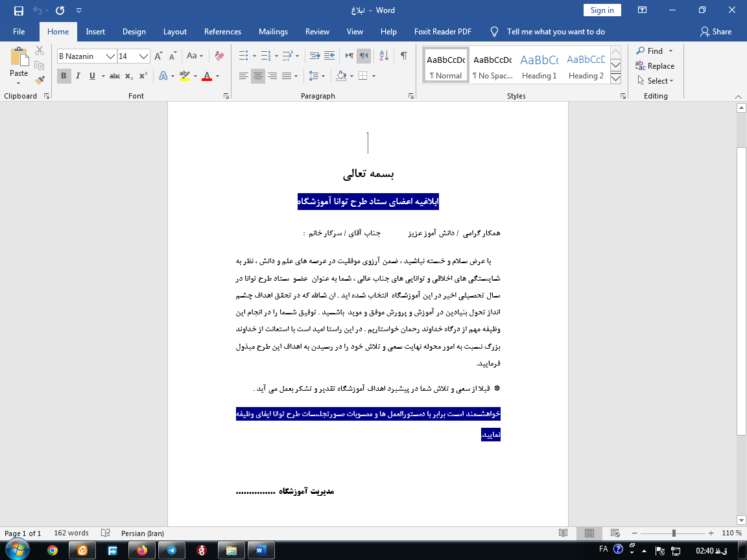Open the B Nazanin font name dropdown
The width and height of the screenshot is (747, 560).
tap(110, 56)
